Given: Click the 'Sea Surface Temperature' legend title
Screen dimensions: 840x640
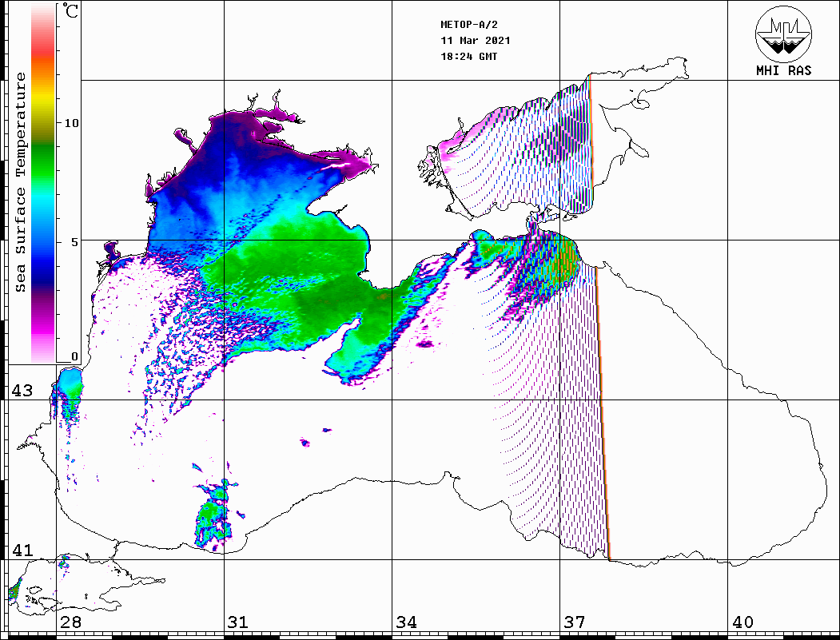Looking at the screenshot, I should pyautogui.click(x=20, y=182).
